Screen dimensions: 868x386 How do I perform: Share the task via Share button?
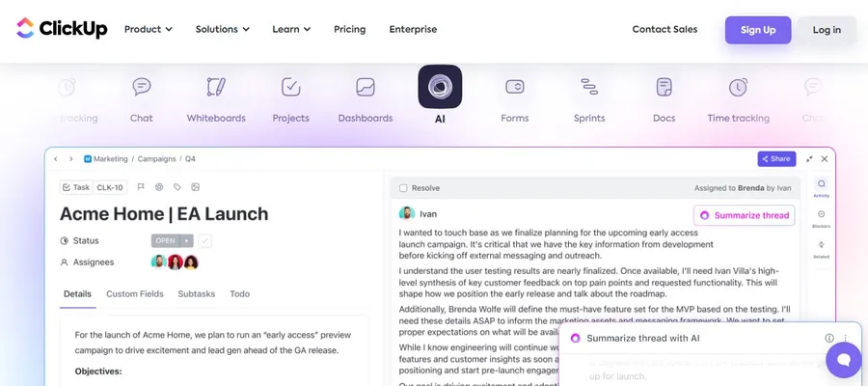pyautogui.click(x=775, y=158)
